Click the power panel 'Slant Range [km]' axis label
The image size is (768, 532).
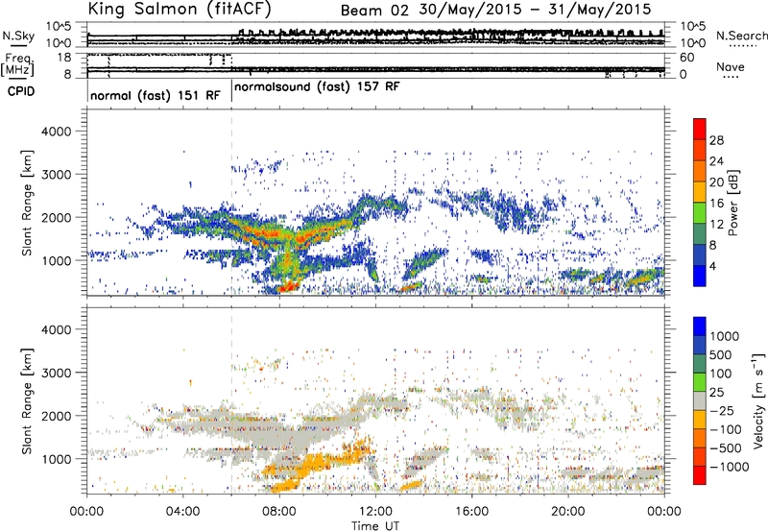point(27,203)
